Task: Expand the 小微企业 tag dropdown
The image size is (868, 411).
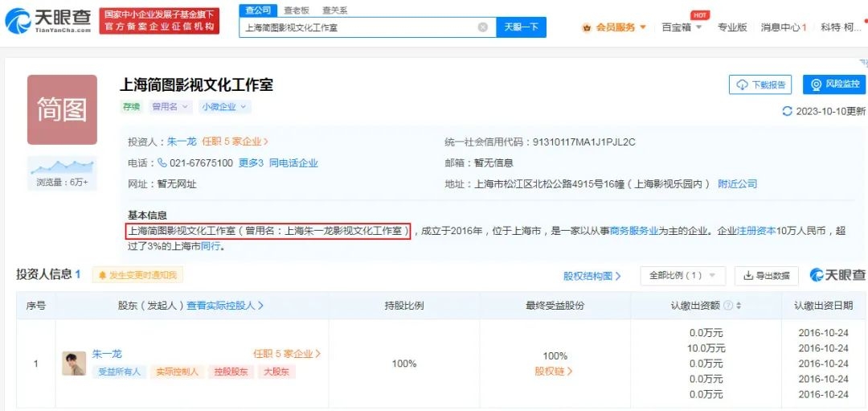Action: [x=225, y=107]
